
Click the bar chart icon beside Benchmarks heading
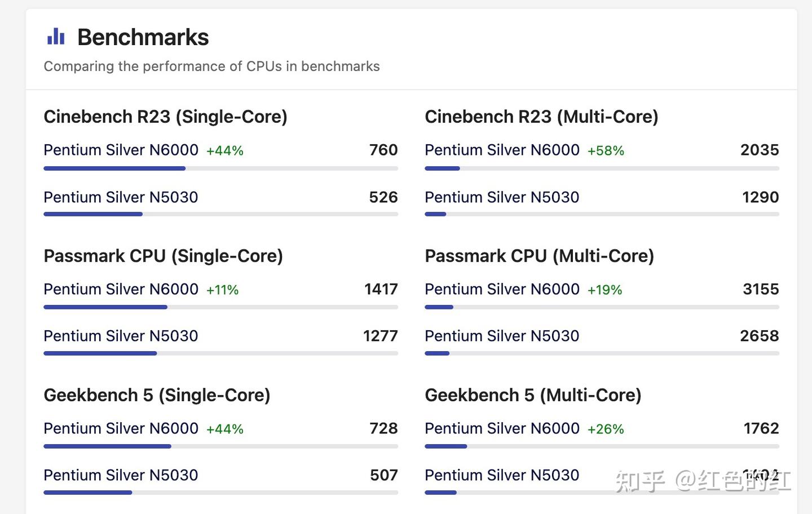pyautogui.click(x=55, y=36)
